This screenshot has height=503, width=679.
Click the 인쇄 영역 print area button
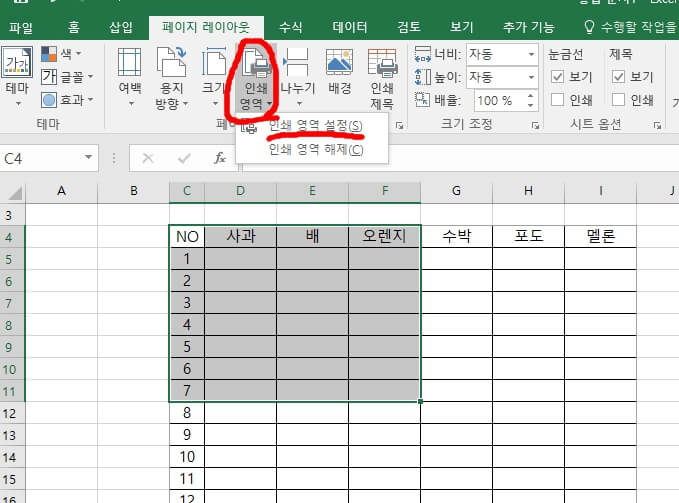tap(255, 77)
